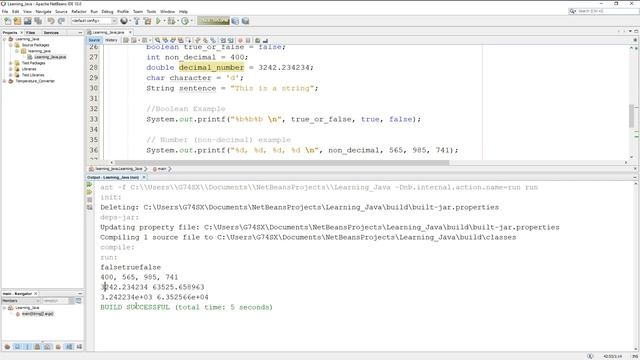Run the project with green play icon

(158, 21)
